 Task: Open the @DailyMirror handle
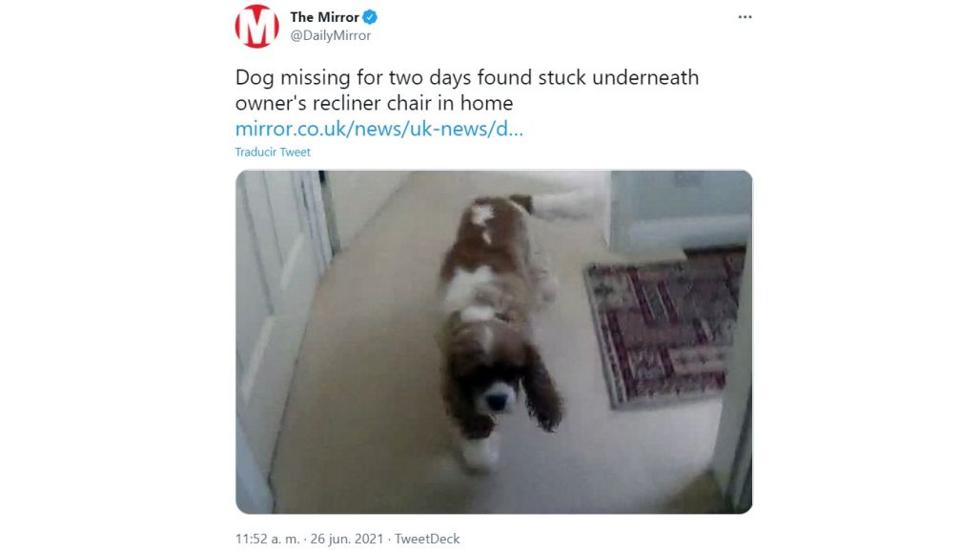pyautogui.click(x=331, y=35)
